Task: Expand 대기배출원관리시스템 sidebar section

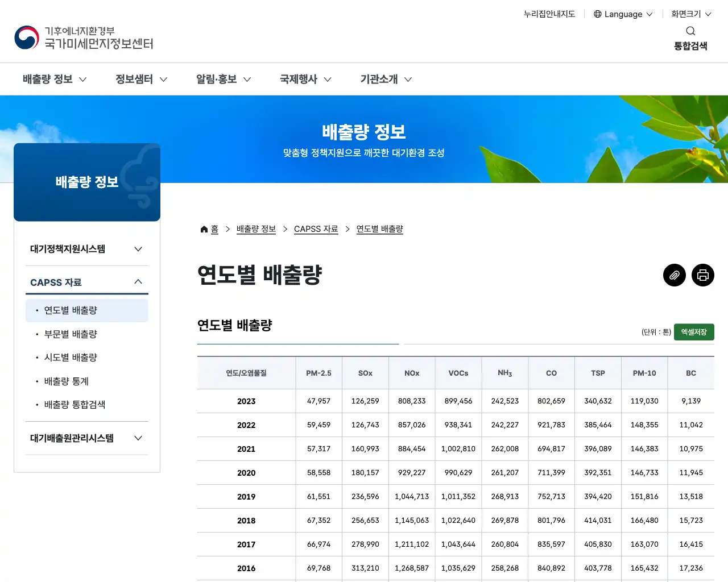Action: click(x=86, y=438)
